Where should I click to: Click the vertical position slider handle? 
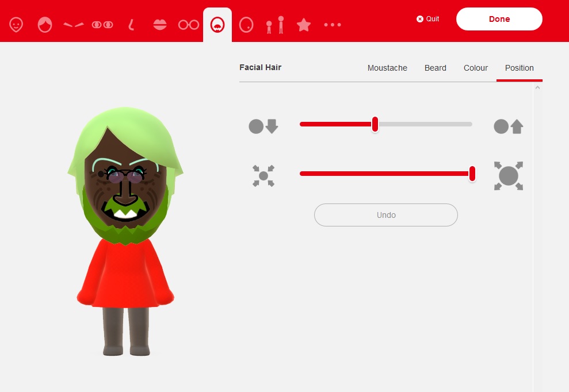click(x=375, y=124)
